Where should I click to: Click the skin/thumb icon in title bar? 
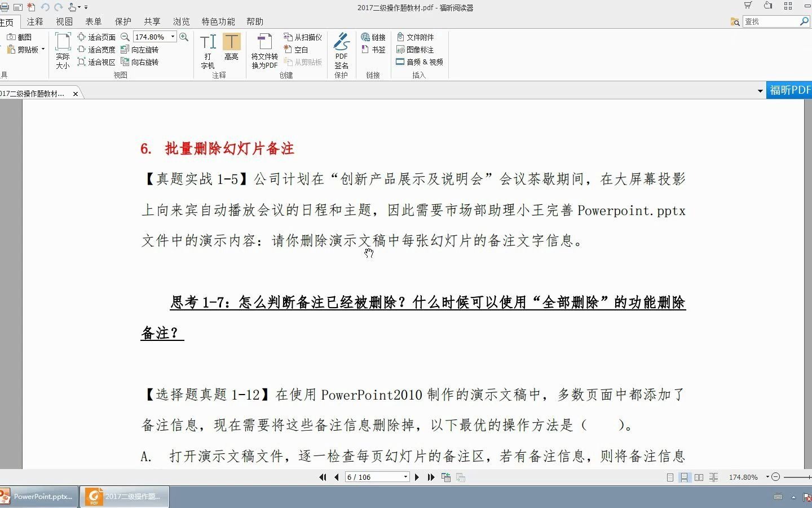[768, 6]
